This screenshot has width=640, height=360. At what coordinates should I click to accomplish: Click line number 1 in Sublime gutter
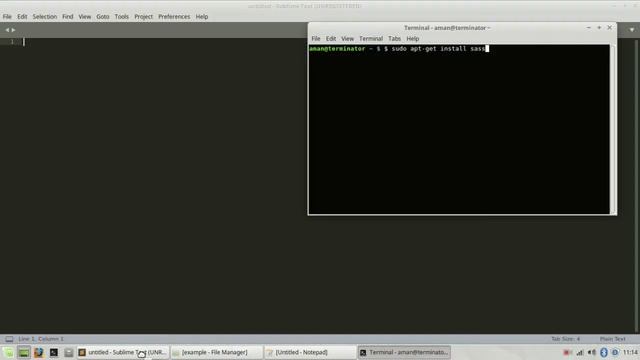[x=12, y=42]
